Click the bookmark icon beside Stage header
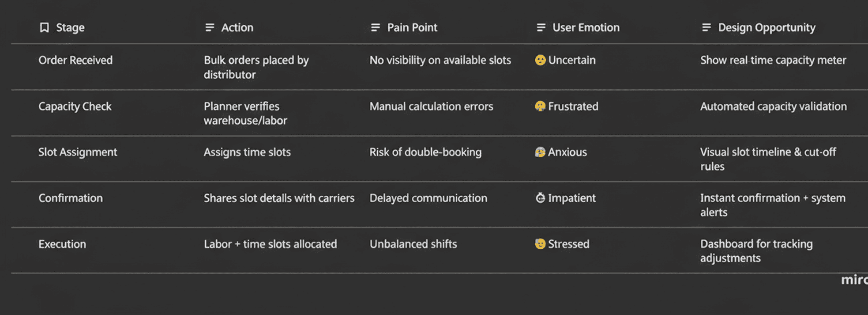This screenshot has height=315, width=868. click(44, 28)
